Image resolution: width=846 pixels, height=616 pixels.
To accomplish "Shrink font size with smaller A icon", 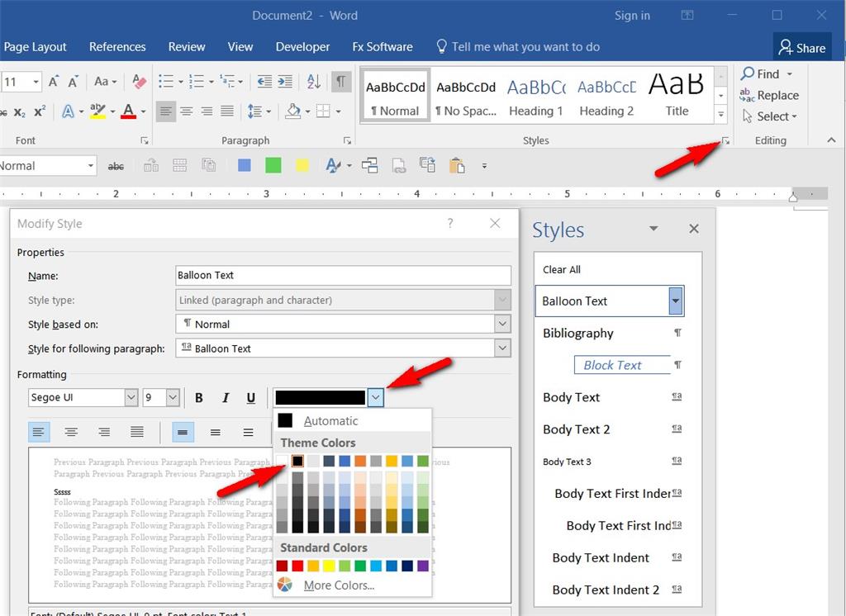I will click(73, 82).
